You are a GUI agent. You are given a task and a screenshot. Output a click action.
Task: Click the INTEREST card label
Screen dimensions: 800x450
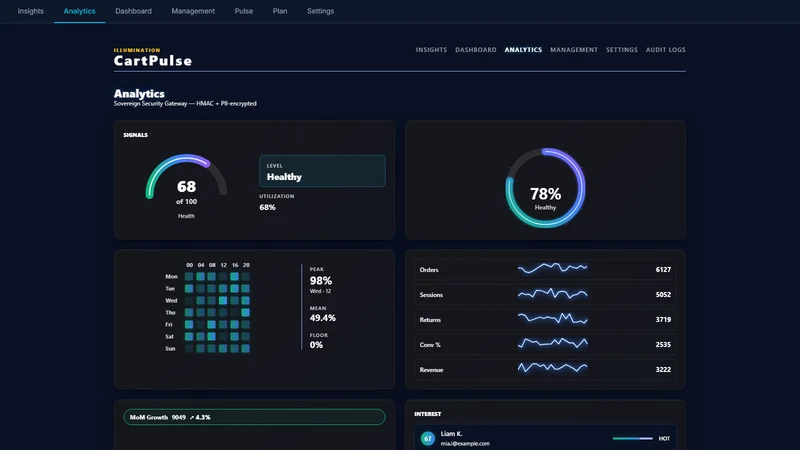428,414
